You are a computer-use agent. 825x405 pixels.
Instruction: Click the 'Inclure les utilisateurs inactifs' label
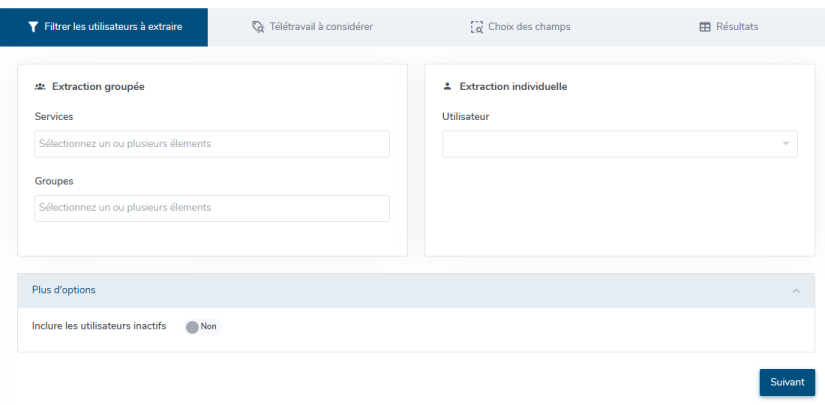point(99,326)
